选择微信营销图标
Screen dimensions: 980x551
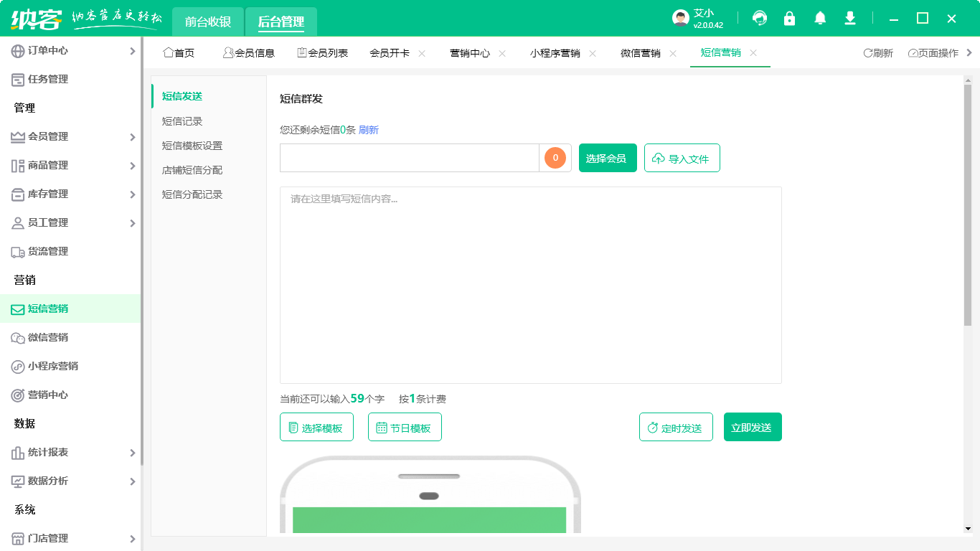click(x=19, y=337)
